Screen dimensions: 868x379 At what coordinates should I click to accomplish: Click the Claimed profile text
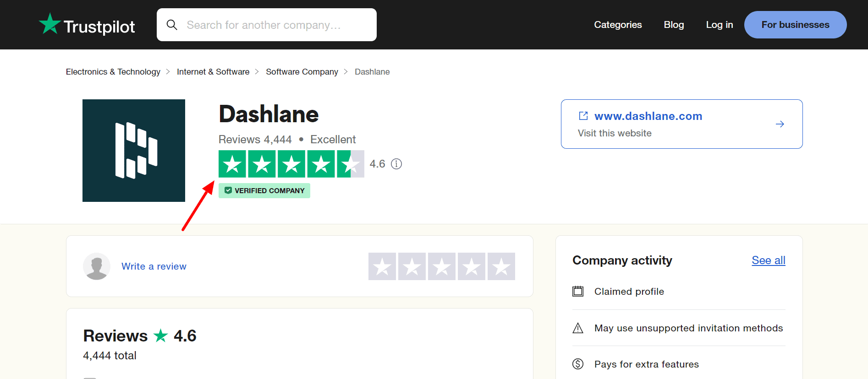629,292
